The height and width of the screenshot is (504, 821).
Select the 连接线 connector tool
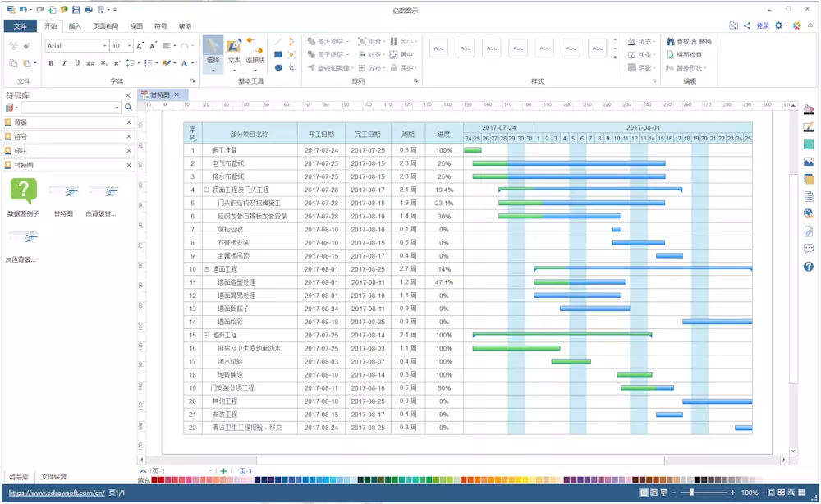point(255,54)
